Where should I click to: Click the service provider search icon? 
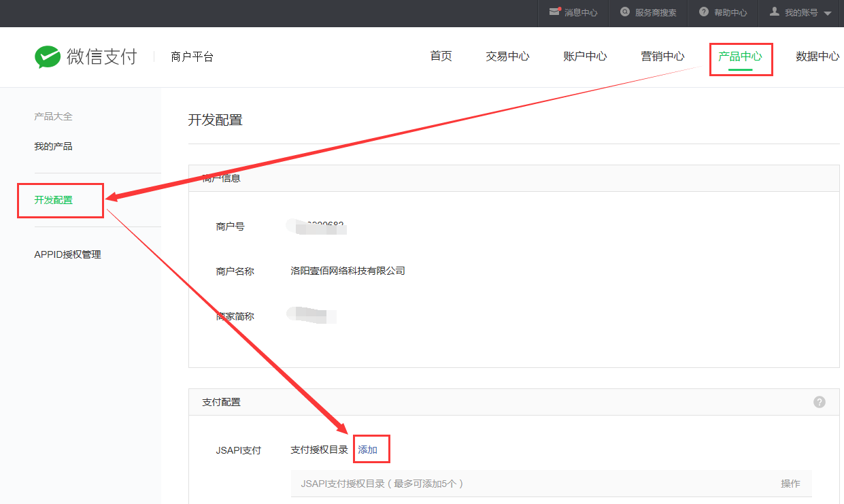(624, 12)
